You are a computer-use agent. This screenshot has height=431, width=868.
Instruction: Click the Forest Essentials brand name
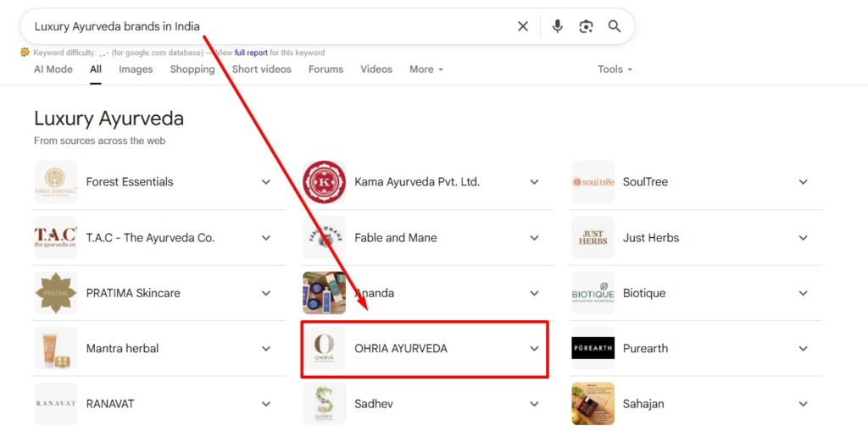[x=130, y=182]
